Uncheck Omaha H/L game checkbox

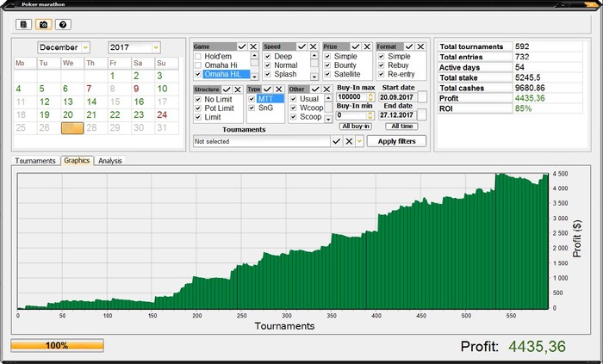point(198,74)
